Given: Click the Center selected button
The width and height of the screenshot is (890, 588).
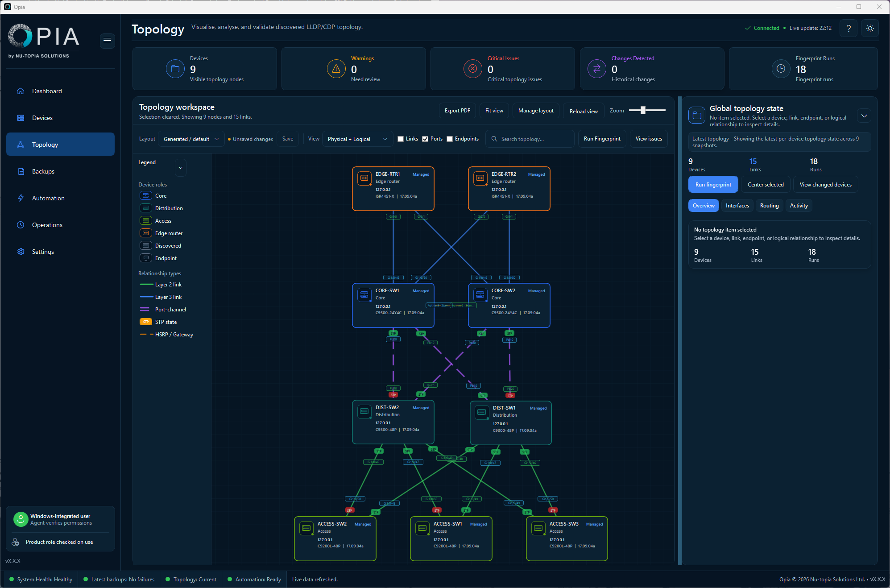Looking at the screenshot, I should click(x=766, y=185).
